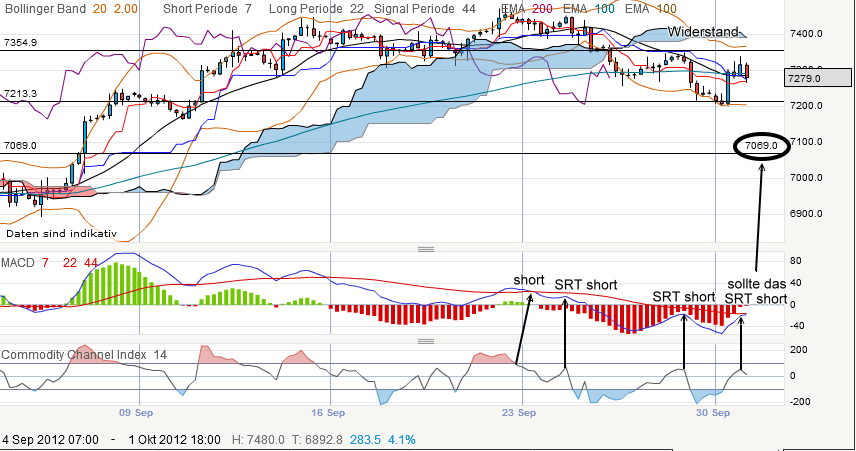Select the Signal Periode value 44
This screenshot has height=451, width=856.
point(468,9)
